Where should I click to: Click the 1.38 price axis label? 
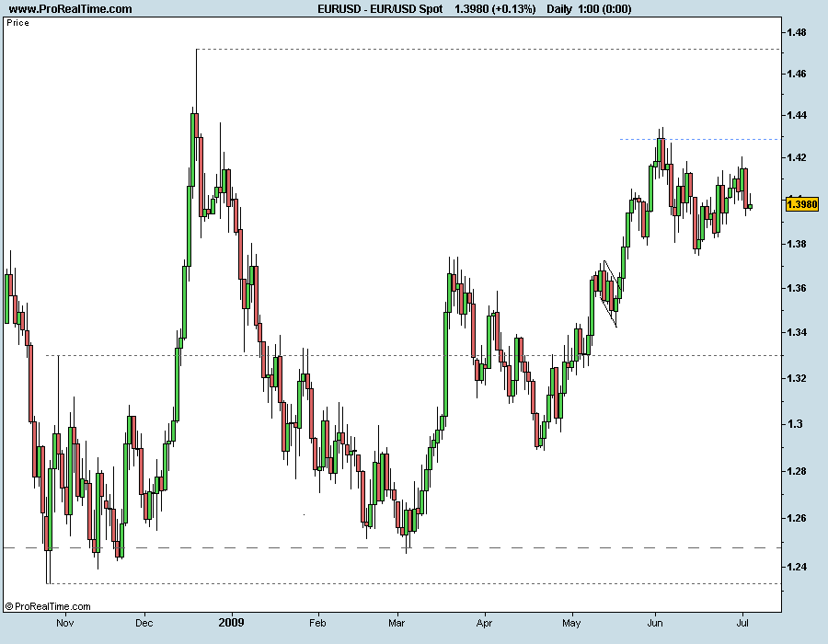click(x=797, y=244)
